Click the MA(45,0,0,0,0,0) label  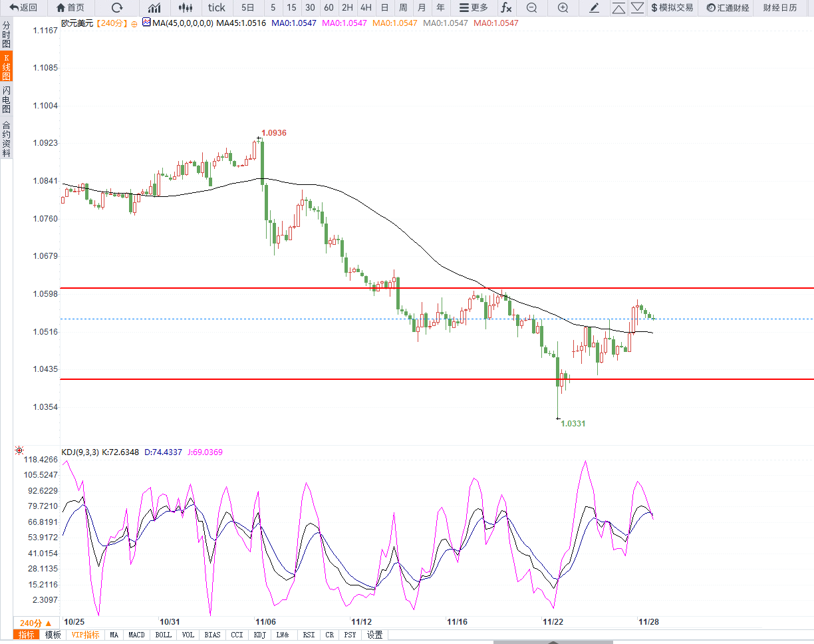(183, 23)
